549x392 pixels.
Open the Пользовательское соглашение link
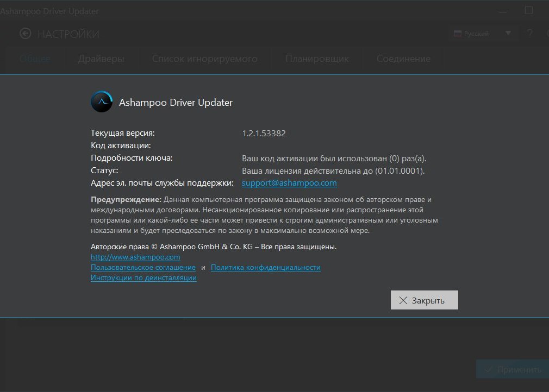click(x=143, y=268)
